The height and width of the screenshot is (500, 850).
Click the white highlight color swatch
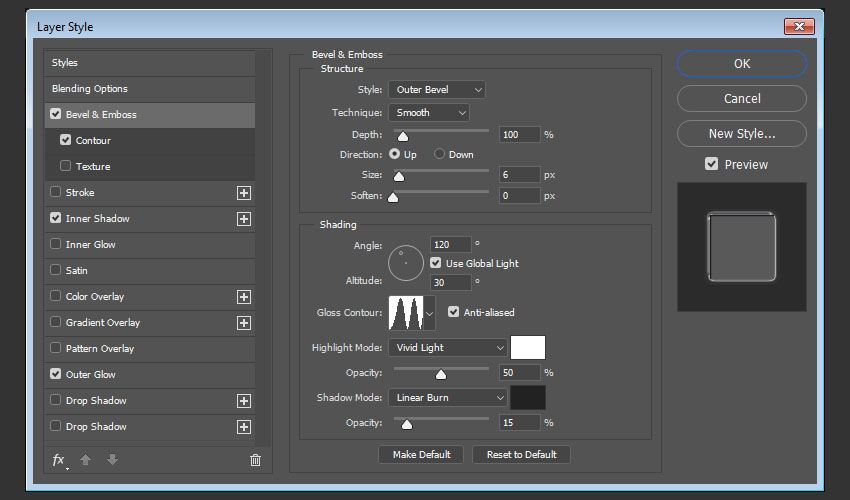pos(528,348)
